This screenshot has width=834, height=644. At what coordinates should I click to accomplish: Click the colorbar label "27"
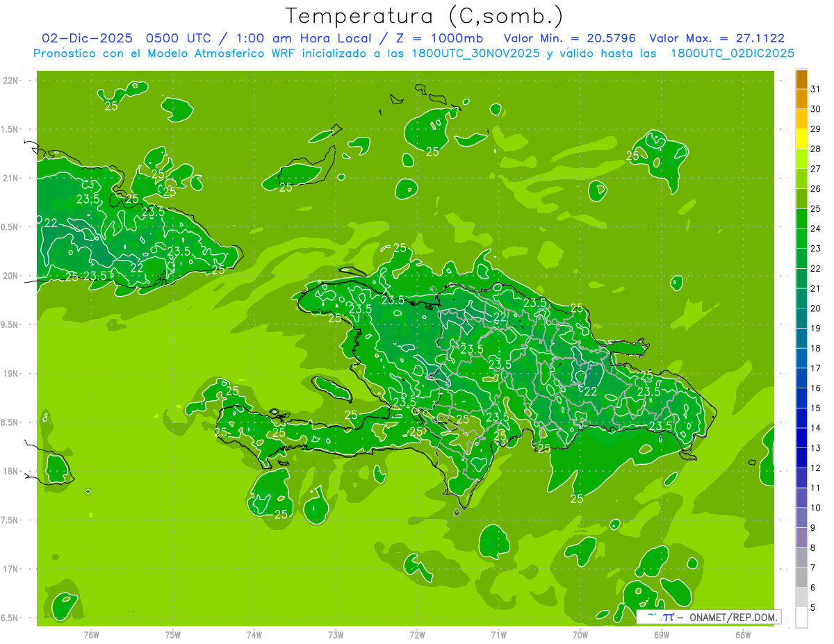815,169
